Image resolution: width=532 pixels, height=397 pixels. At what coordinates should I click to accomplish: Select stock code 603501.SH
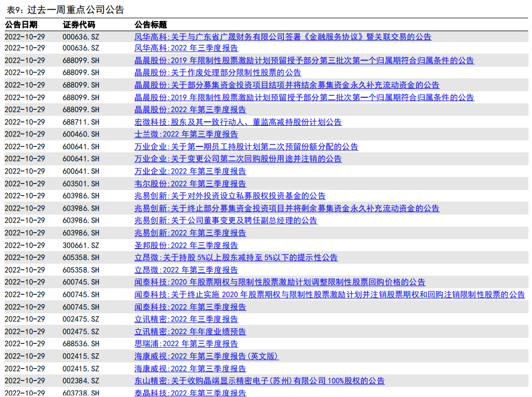coord(81,184)
